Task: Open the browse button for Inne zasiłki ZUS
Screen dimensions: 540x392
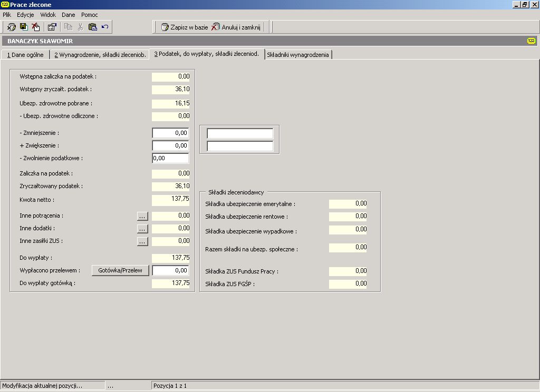Action: tap(142, 241)
